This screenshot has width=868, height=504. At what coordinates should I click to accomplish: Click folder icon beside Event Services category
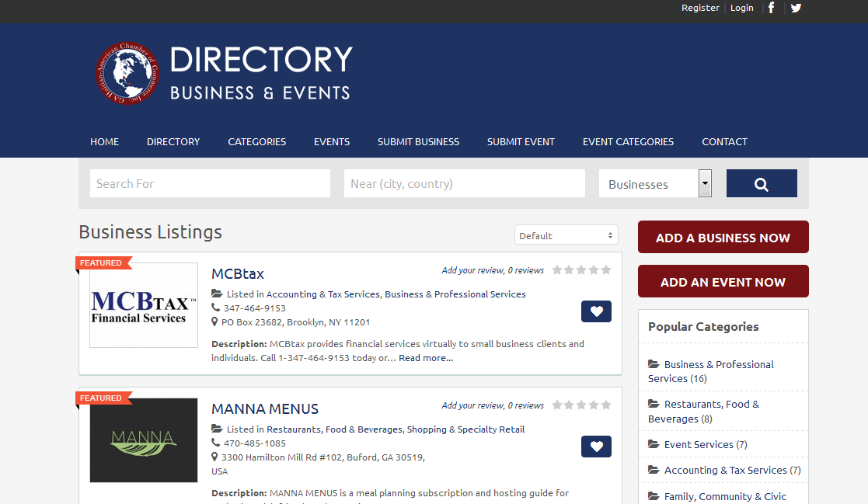pyautogui.click(x=654, y=444)
